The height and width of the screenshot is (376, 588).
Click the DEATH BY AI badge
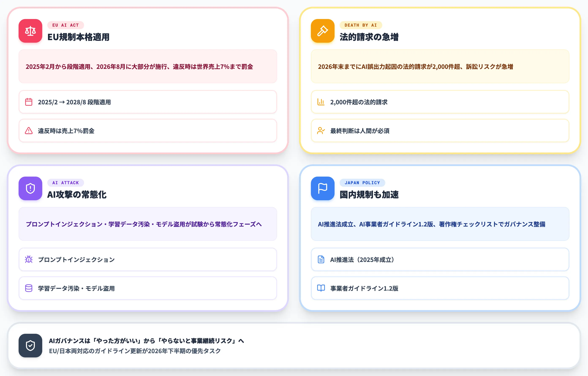click(x=361, y=25)
